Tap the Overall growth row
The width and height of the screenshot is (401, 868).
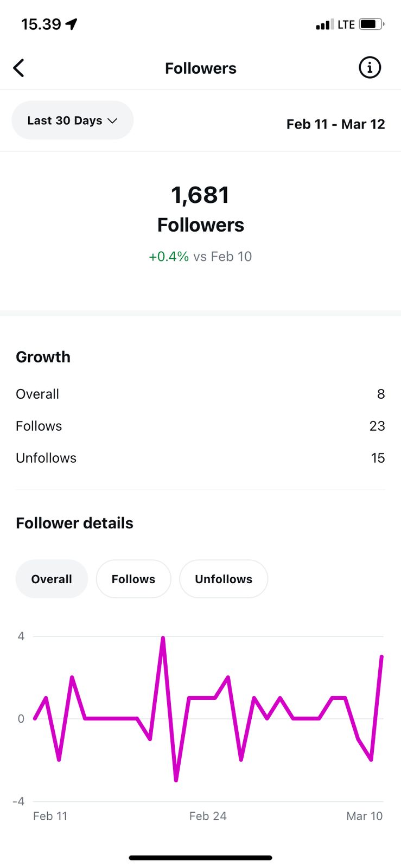(200, 394)
